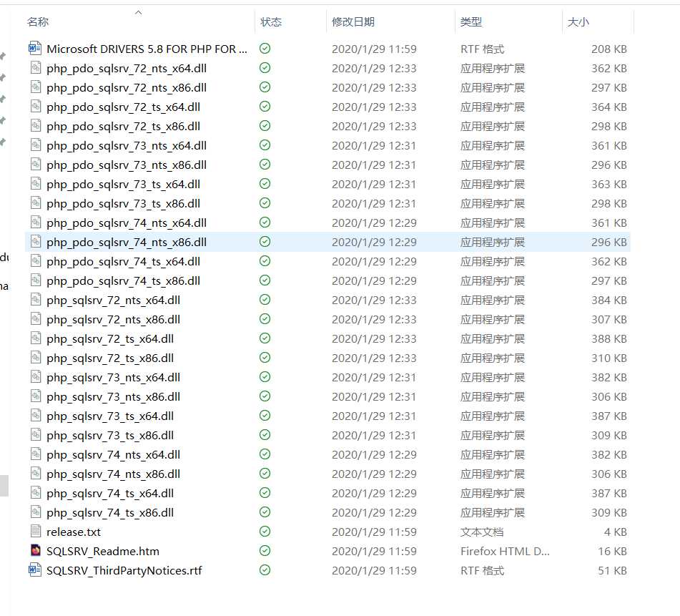Click sync status checkmark for SQLSRV_ThirdPartyNotices.rtf
Viewport: 680px width, 616px height.
point(265,570)
